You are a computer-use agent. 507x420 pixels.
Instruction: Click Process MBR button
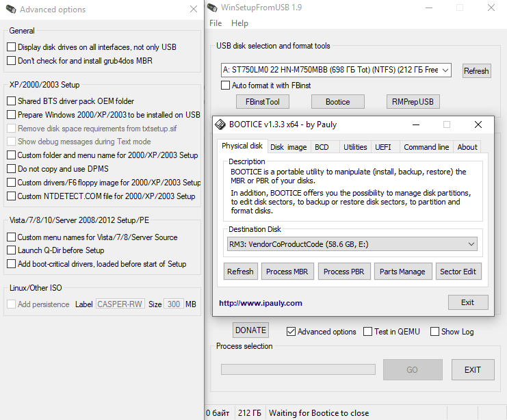pyautogui.click(x=287, y=272)
